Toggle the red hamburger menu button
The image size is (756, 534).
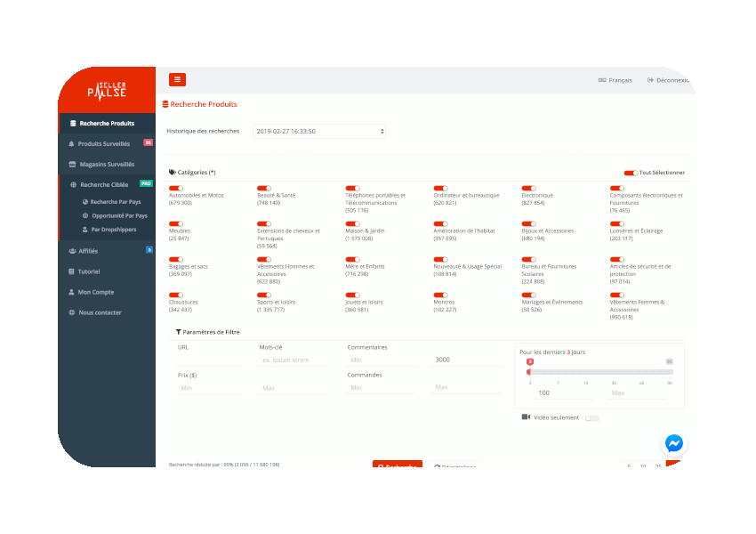click(x=177, y=79)
